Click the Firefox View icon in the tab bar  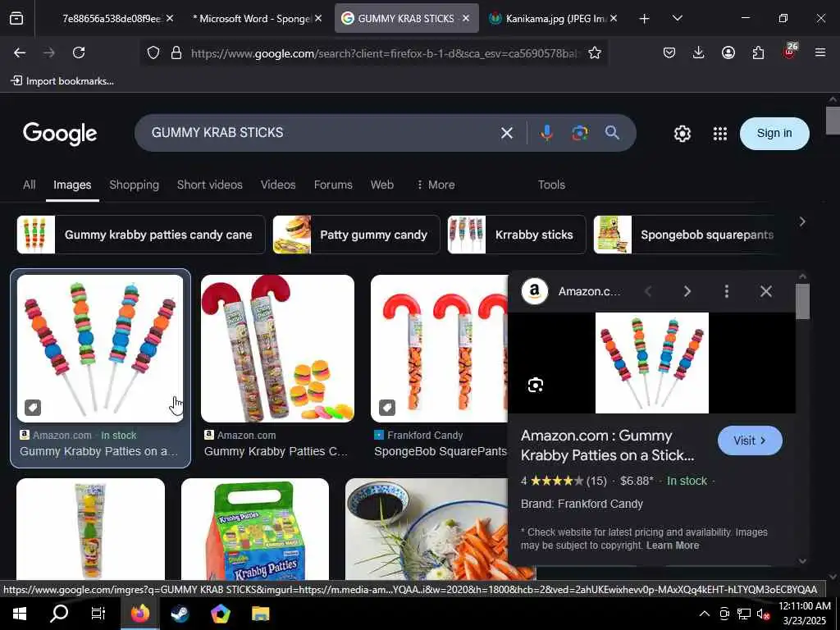click(16, 19)
